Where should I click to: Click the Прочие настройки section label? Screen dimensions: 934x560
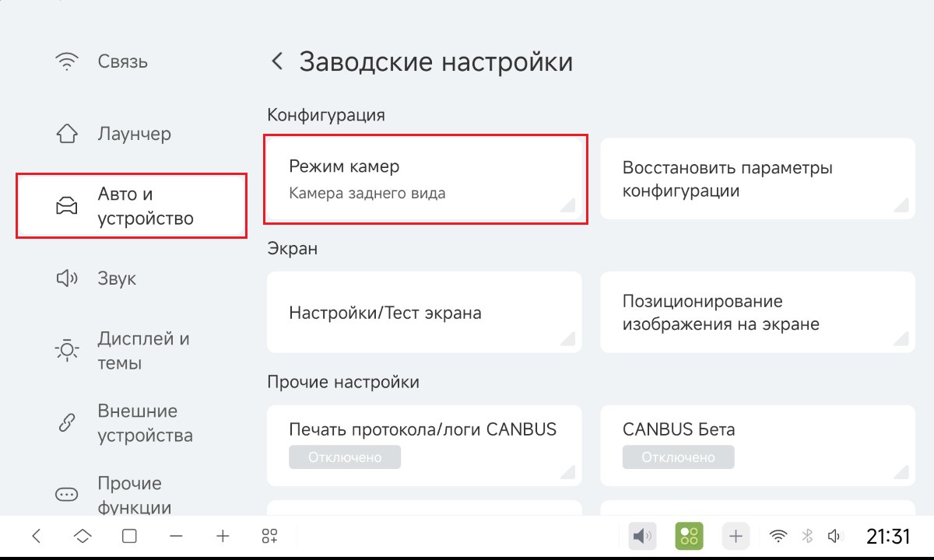(343, 382)
